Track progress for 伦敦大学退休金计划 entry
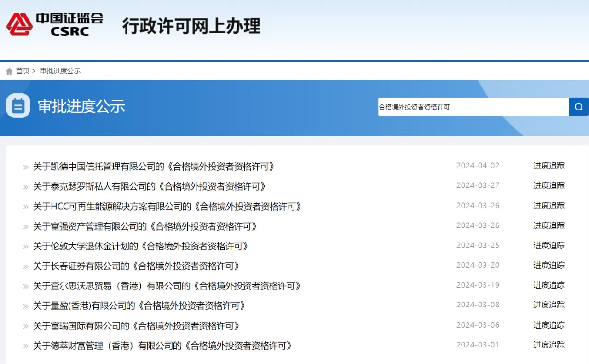 [549, 246]
